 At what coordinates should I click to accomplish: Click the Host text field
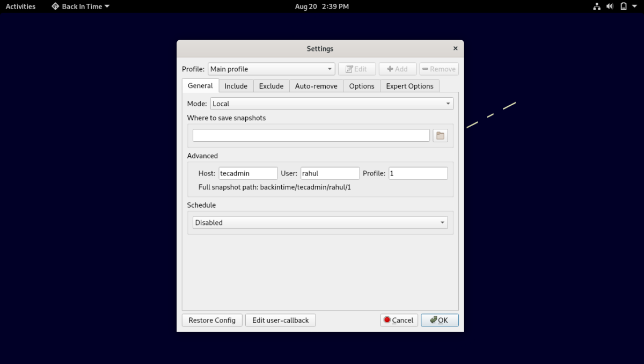point(248,173)
